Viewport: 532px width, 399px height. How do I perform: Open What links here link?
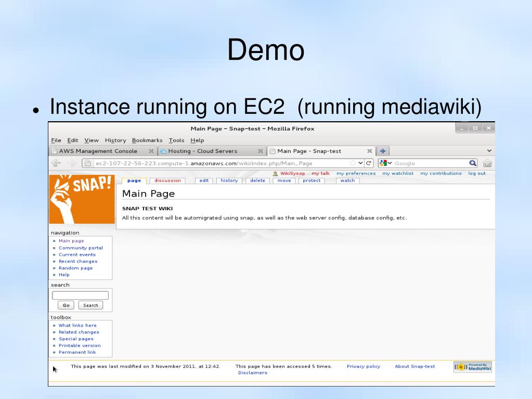pyautogui.click(x=77, y=325)
